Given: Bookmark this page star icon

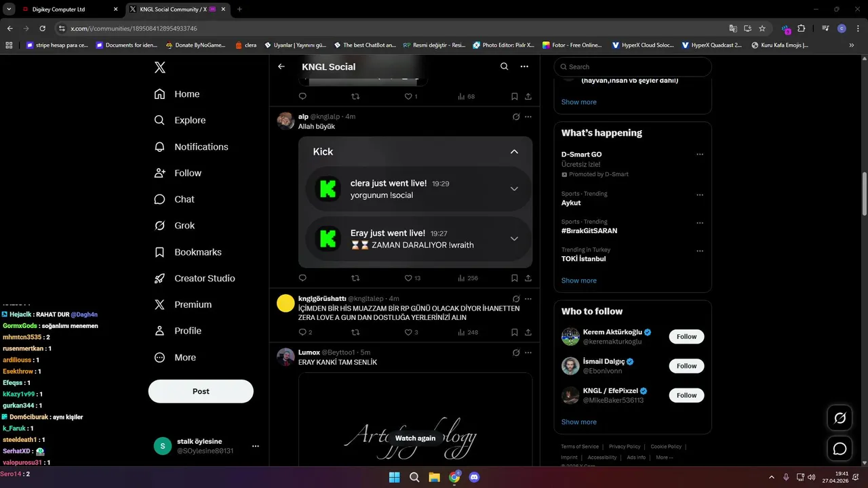Looking at the screenshot, I should pyautogui.click(x=762, y=28).
